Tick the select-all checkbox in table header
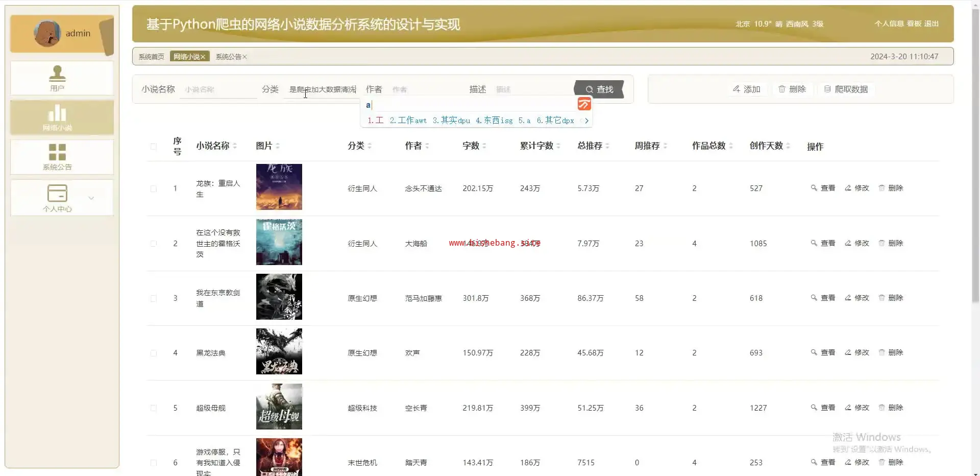The height and width of the screenshot is (476, 980). tap(154, 147)
